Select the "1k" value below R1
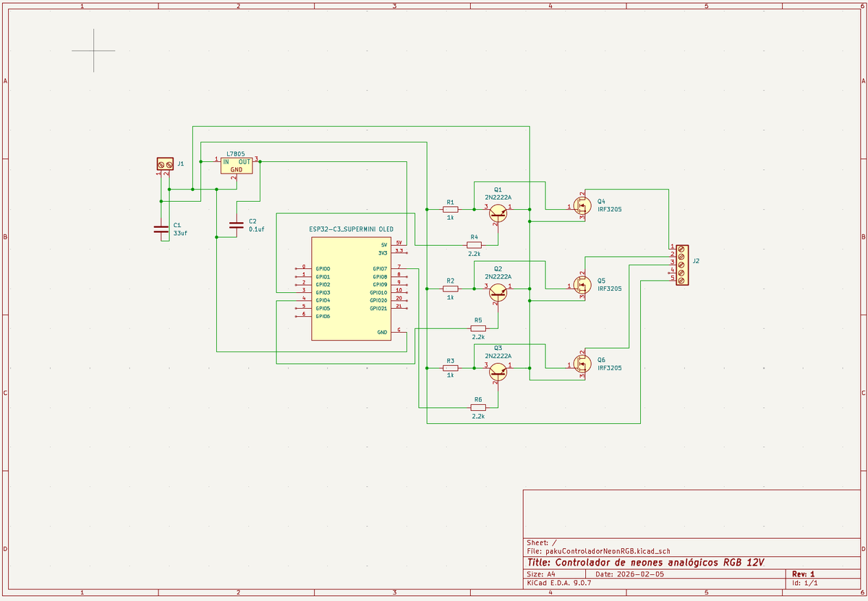Viewport: 868px width, 601px height. (450, 218)
